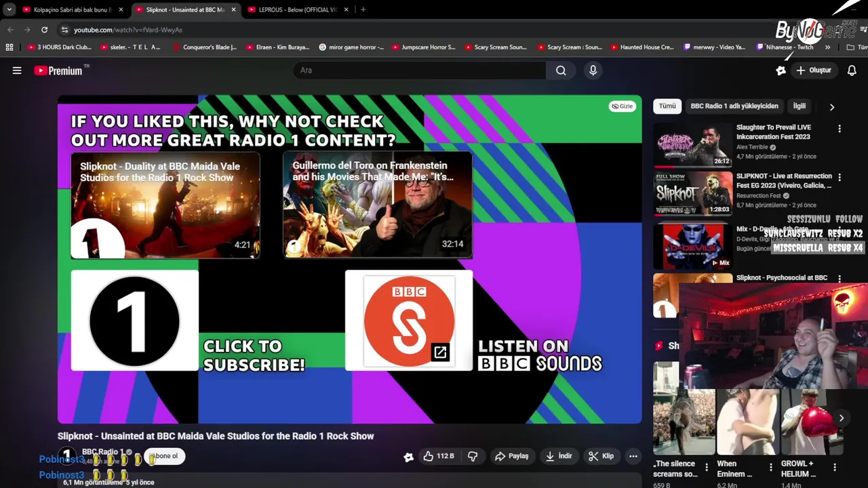
Task: Click the address bar URL youtube.com/watch
Action: (x=127, y=30)
